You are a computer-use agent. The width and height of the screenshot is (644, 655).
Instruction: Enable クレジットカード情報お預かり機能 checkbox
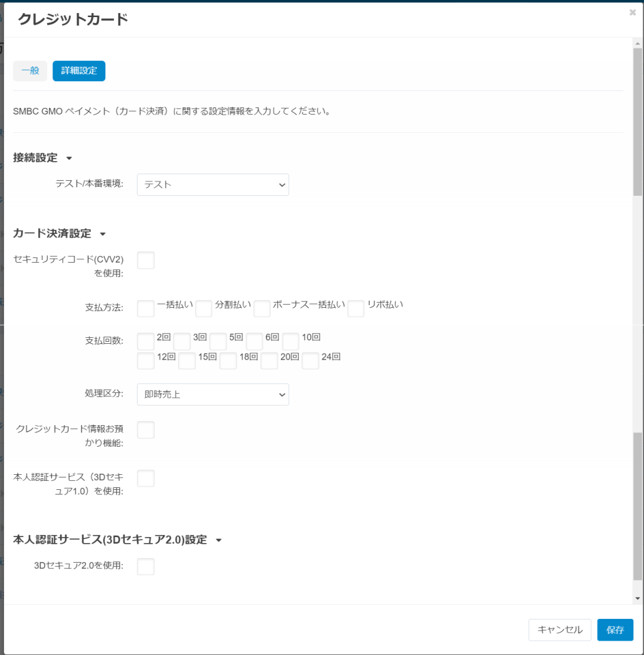(x=146, y=430)
